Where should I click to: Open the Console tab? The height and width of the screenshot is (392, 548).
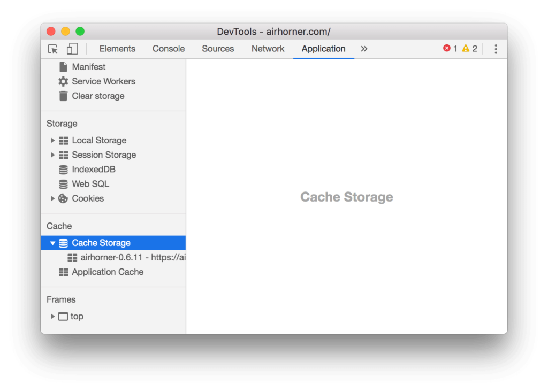tap(169, 49)
